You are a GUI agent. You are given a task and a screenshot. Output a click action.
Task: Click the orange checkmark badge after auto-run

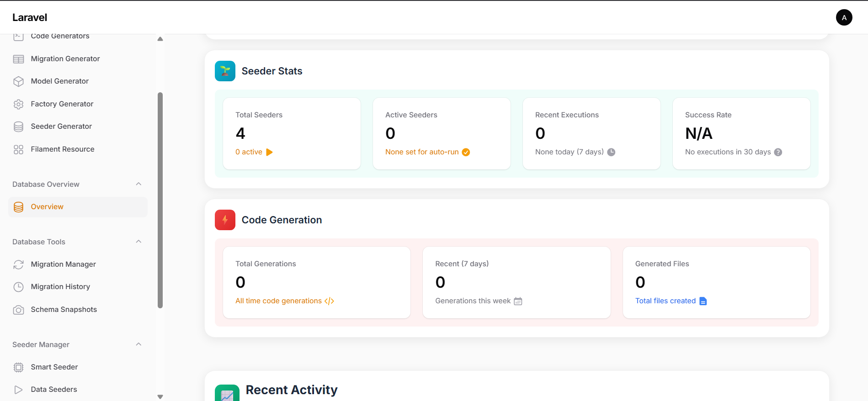[466, 152]
